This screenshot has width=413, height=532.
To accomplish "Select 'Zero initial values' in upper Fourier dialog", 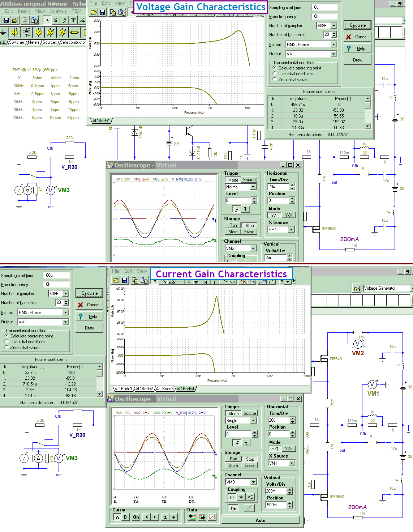I will [291, 80].
